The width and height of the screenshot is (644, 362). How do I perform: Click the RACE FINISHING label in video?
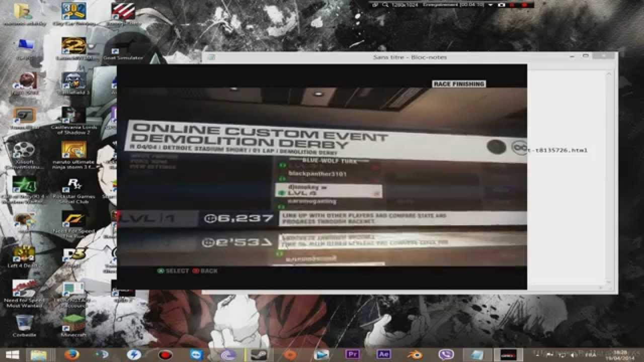[459, 84]
